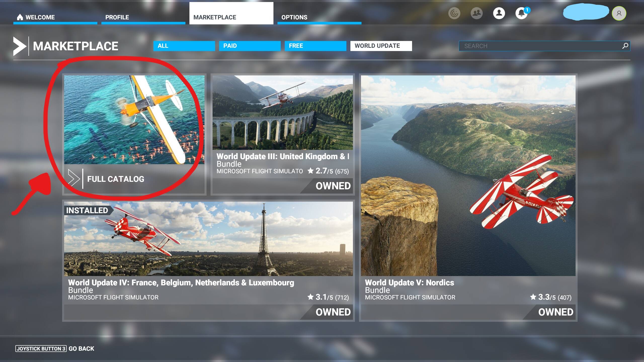644x362 pixels.
Task: Select the ALL filter
Action: point(184,46)
